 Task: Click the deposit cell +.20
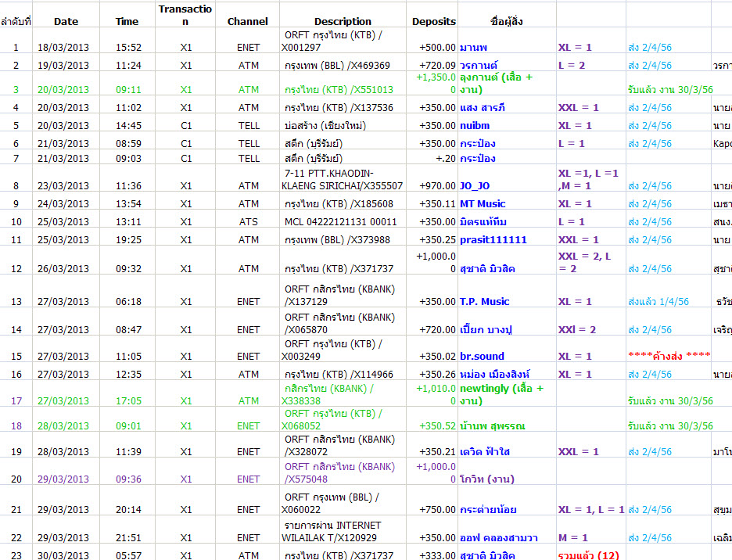[x=432, y=158]
